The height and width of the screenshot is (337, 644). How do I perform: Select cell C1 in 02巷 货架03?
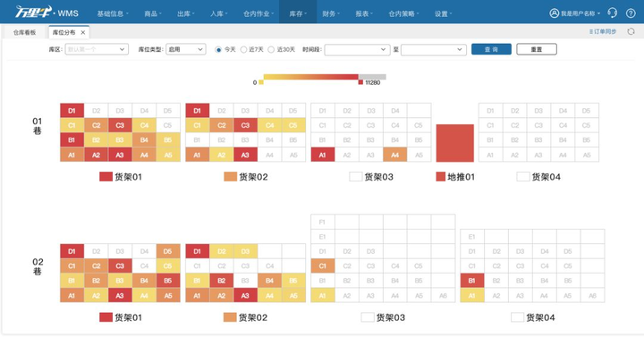coord(322,266)
